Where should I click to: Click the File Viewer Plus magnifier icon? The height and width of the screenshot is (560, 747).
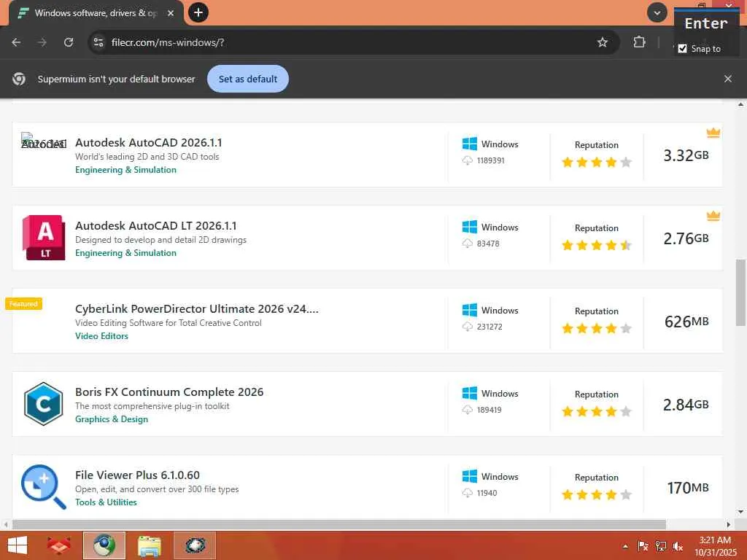coord(43,486)
